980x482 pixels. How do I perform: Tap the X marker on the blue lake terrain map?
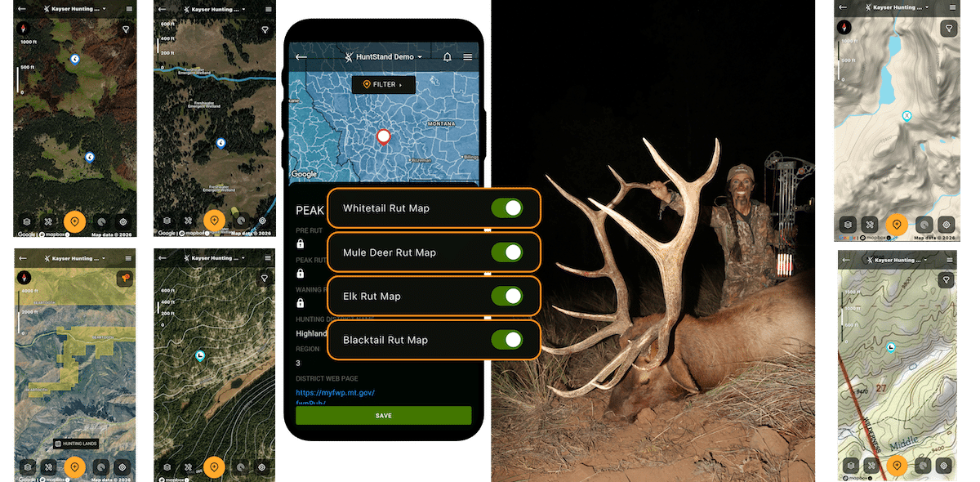[x=906, y=117]
